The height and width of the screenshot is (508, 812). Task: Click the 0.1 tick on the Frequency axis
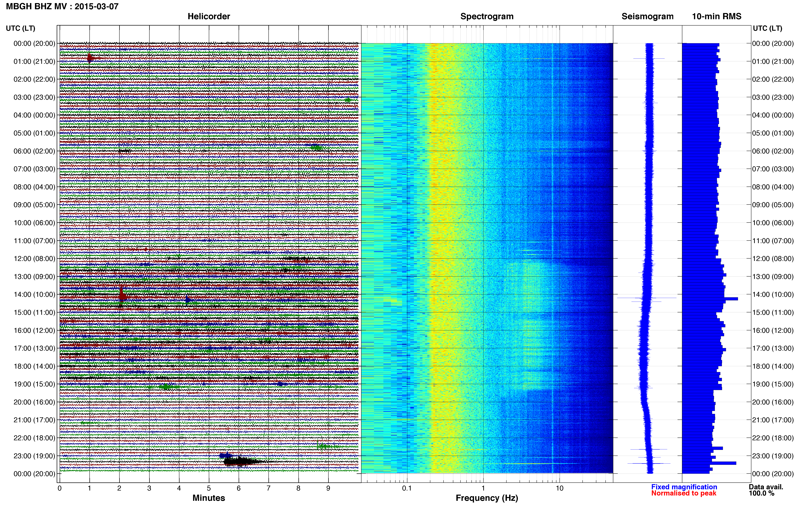click(x=407, y=488)
